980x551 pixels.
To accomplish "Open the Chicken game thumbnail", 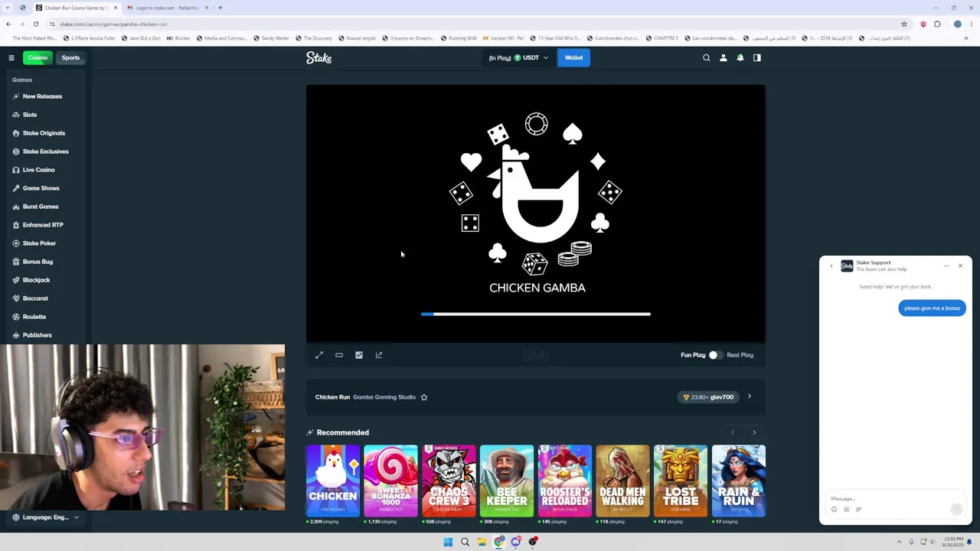I will tap(333, 481).
